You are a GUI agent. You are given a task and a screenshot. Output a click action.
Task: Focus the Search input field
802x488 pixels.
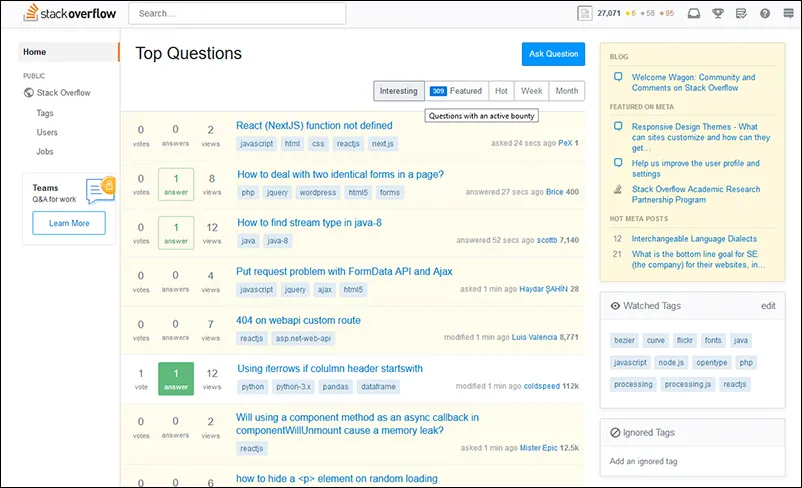point(237,14)
